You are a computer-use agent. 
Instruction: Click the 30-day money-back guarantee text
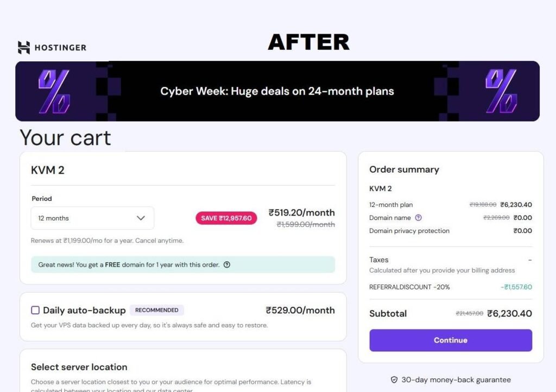point(456,380)
